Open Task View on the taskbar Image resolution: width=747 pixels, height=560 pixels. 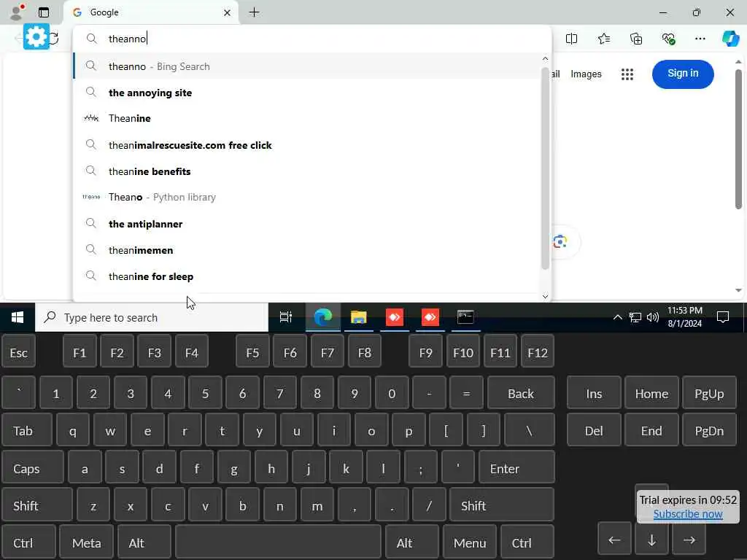tap(286, 317)
